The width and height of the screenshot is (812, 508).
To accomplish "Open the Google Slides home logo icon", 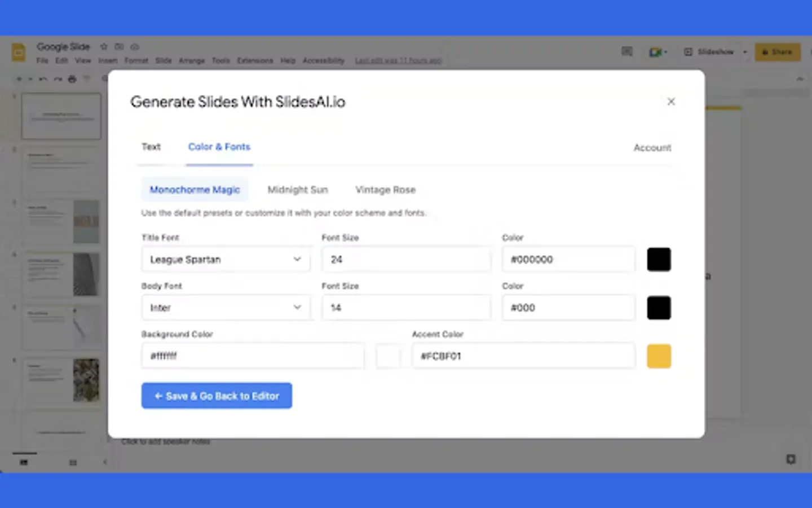I will tap(19, 52).
